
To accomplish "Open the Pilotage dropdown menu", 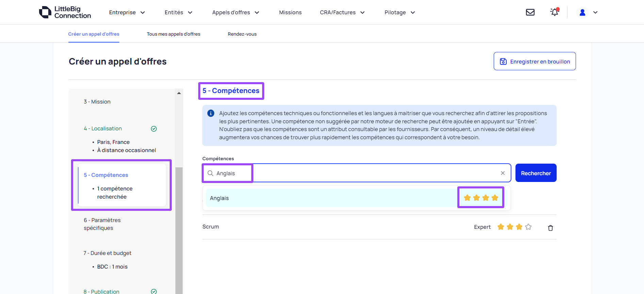I will pyautogui.click(x=400, y=13).
